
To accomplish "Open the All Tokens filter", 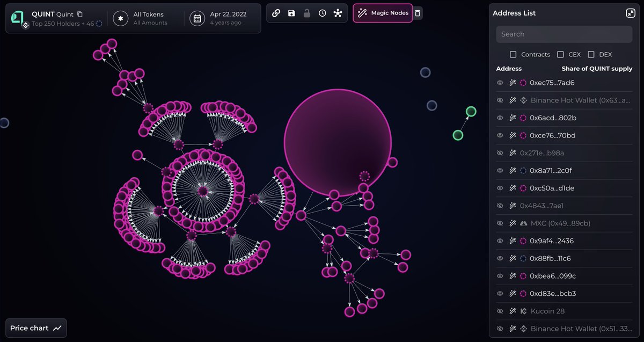I will point(149,18).
